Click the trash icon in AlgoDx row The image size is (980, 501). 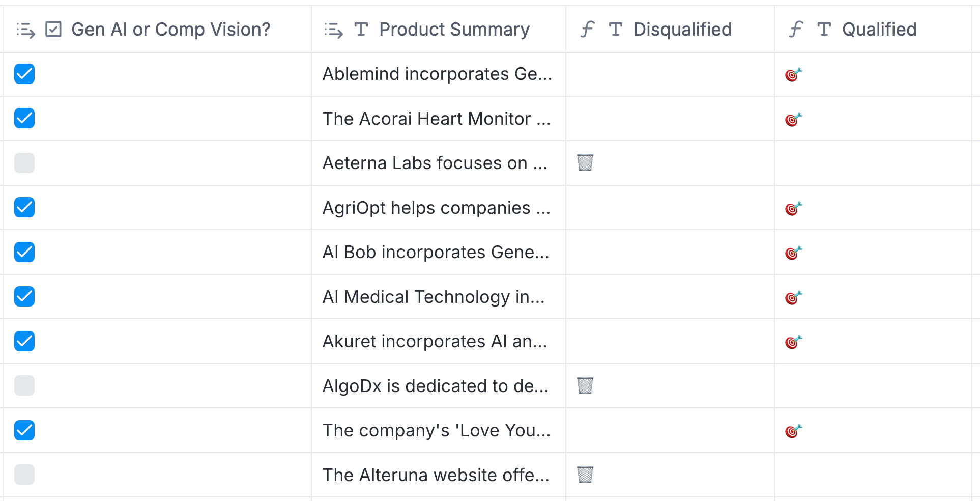tap(585, 386)
